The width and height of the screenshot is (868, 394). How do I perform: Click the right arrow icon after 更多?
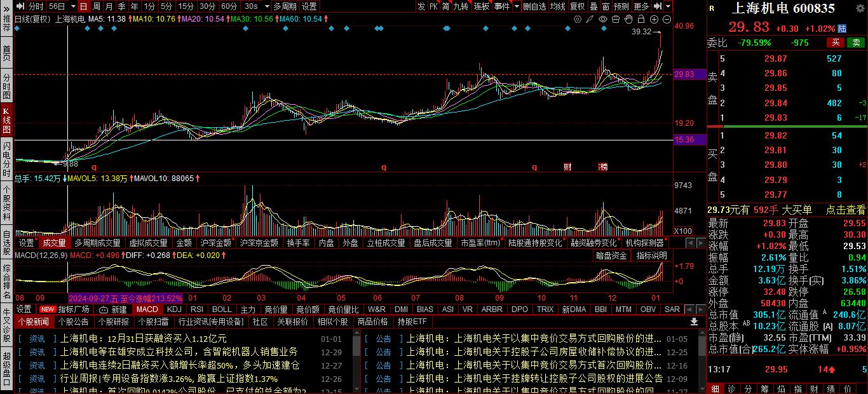pos(658,6)
